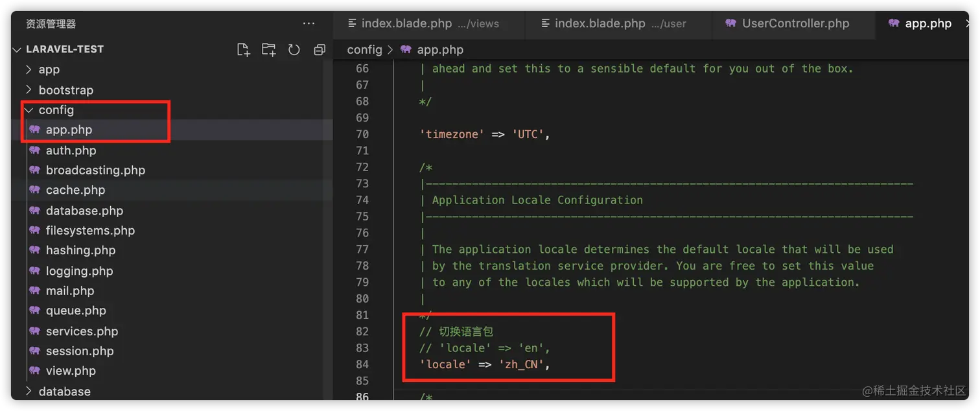Click the New File icon in explorer header
Viewport: 980px width, 411px height.
243,50
